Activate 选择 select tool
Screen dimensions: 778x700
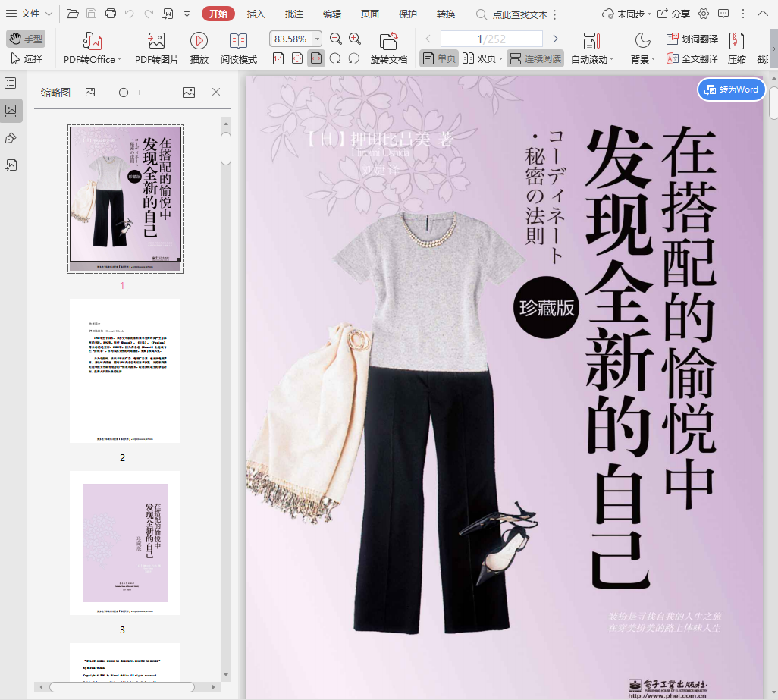pos(26,58)
